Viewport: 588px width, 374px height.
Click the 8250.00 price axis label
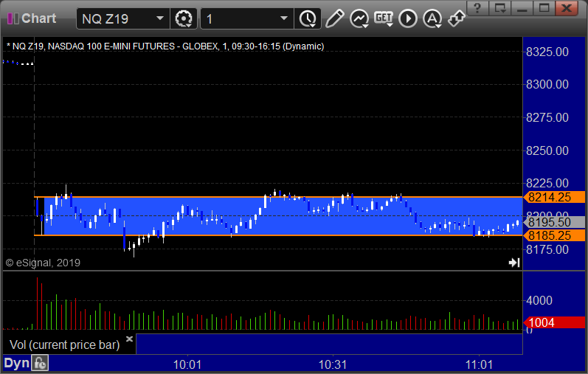click(x=547, y=150)
